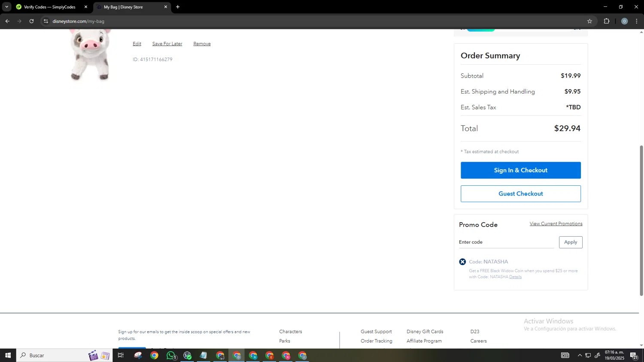Remove the failed NATASHA promo code X icon
Viewport: 644px width, 362px height.
pyautogui.click(x=462, y=262)
